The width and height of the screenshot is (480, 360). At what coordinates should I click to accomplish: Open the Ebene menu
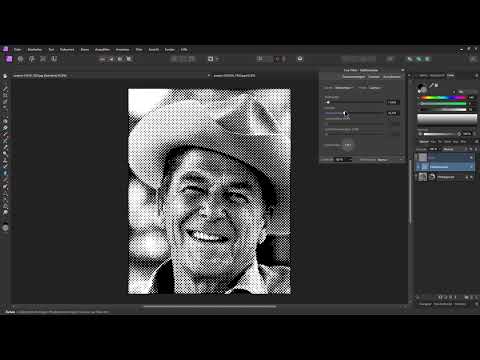coord(85,50)
